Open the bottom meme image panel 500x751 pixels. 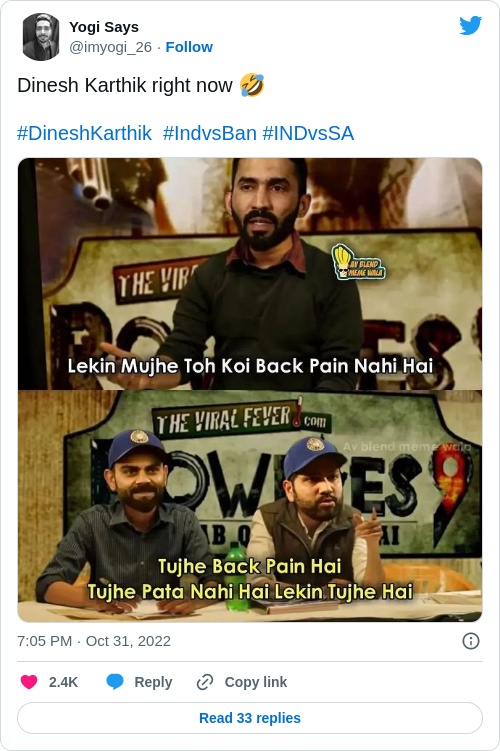coord(250,506)
